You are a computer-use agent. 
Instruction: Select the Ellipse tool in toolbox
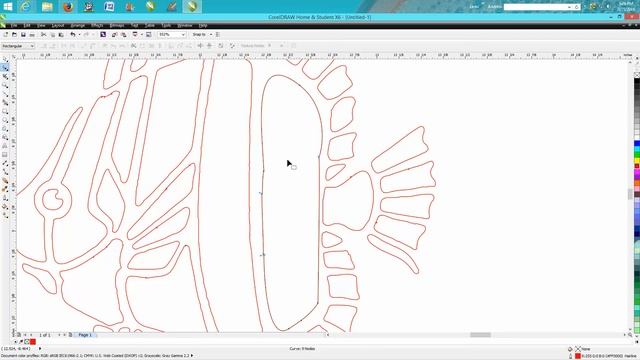(x=5, y=120)
